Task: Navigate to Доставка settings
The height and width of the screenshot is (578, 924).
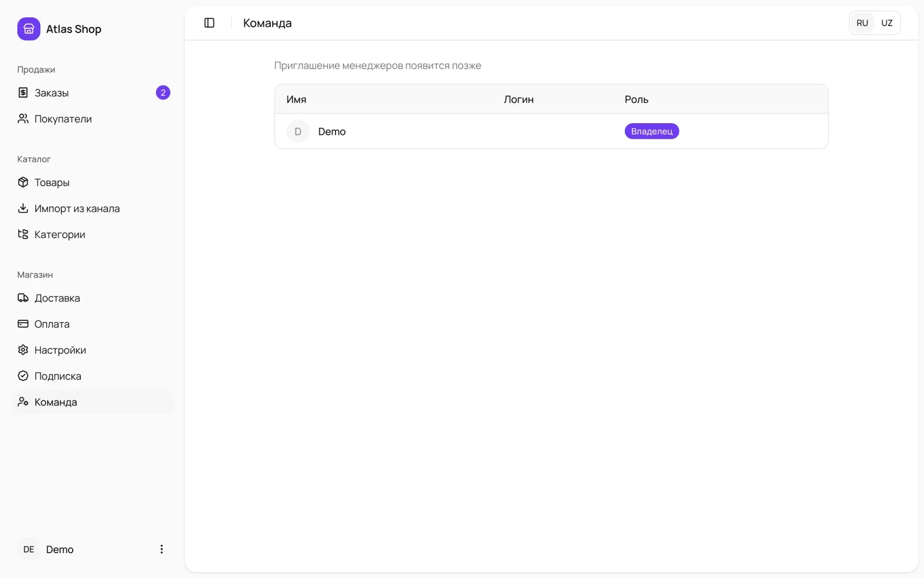Action: [92, 298]
